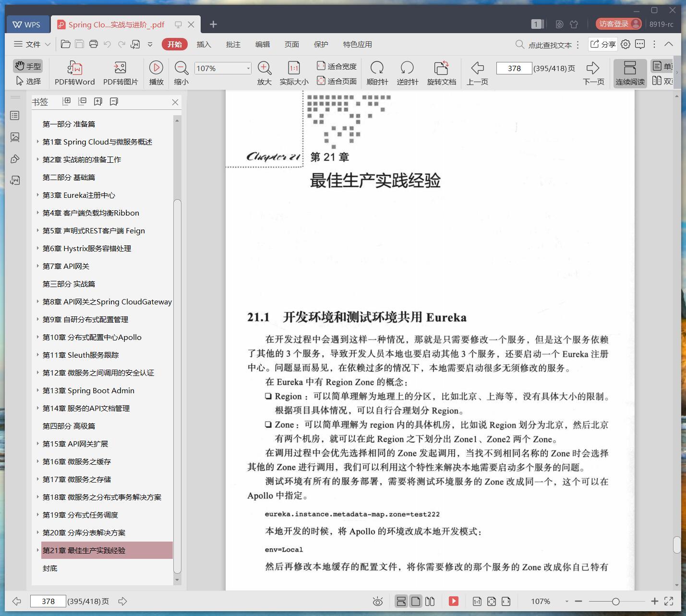Expand 第13章 Spring Boot Admin bookmark
Image resolution: width=686 pixels, height=616 pixels.
point(38,390)
